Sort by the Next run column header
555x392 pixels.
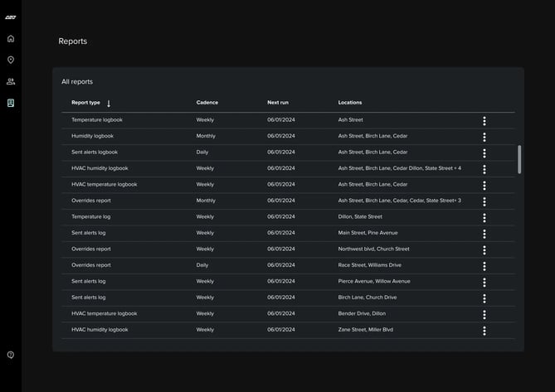pos(279,103)
